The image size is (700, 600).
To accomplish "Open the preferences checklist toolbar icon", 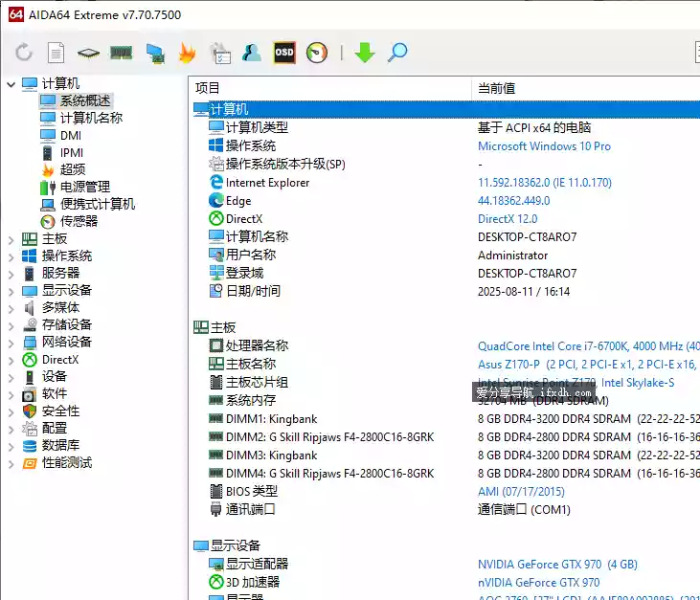I will click(220, 53).
